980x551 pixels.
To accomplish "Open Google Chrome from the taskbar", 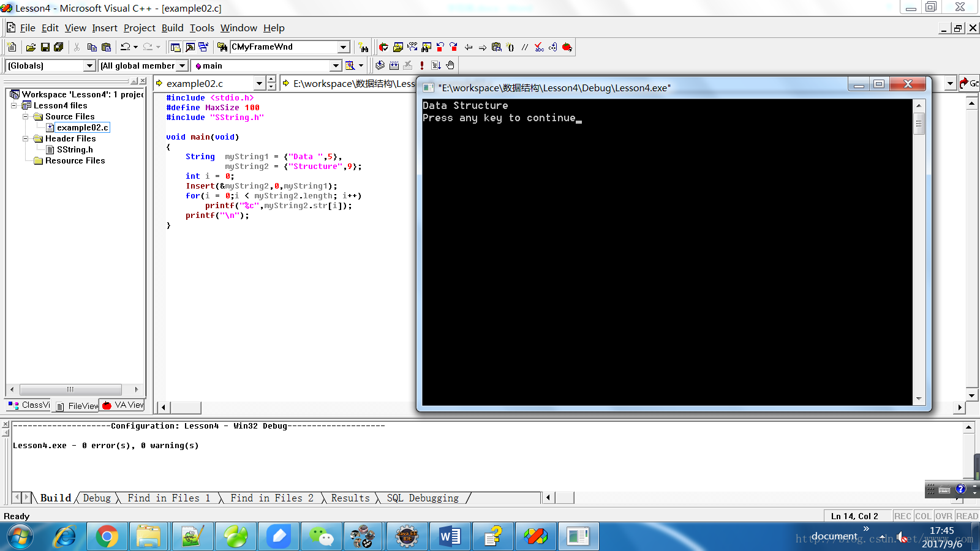I will point(107,537).
